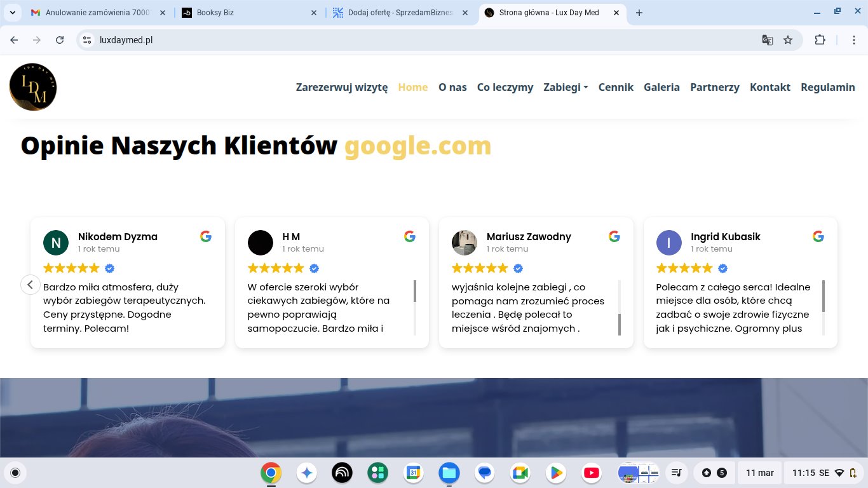Click the Google icon on Nikodem Dyzma's review
This screenshot has width=868, height=488.
coord(205,236)
